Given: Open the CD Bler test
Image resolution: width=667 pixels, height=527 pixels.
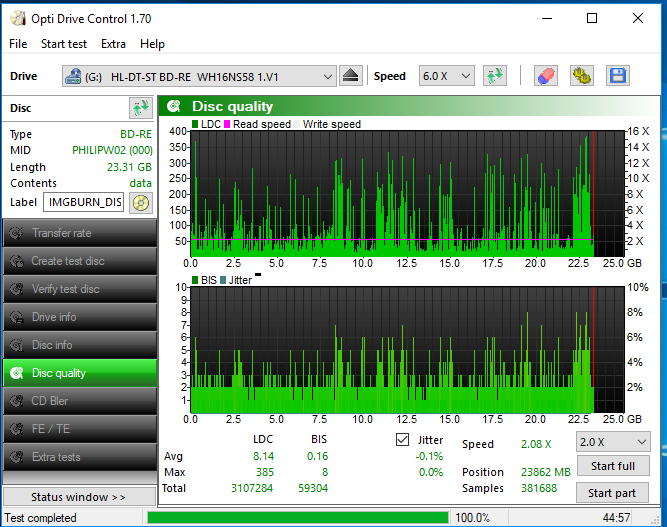Looking at the screenshot, I should [x=80, y=401].
